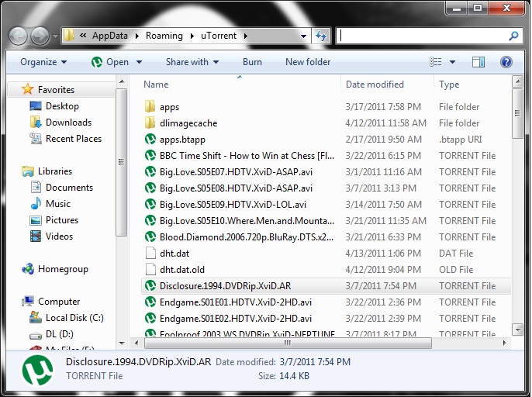Click in the search input box
The width and height of the screenshot is (532, 397).
[x=423, y=36]
